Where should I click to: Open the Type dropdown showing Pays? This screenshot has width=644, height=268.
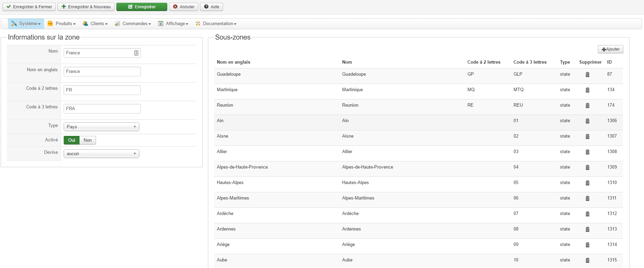tap(102, 127)
